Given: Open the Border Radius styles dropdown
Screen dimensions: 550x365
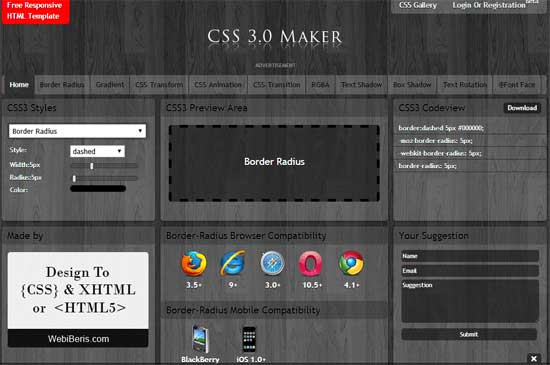Looking at the screenshot, I should [x=78, y=131].
